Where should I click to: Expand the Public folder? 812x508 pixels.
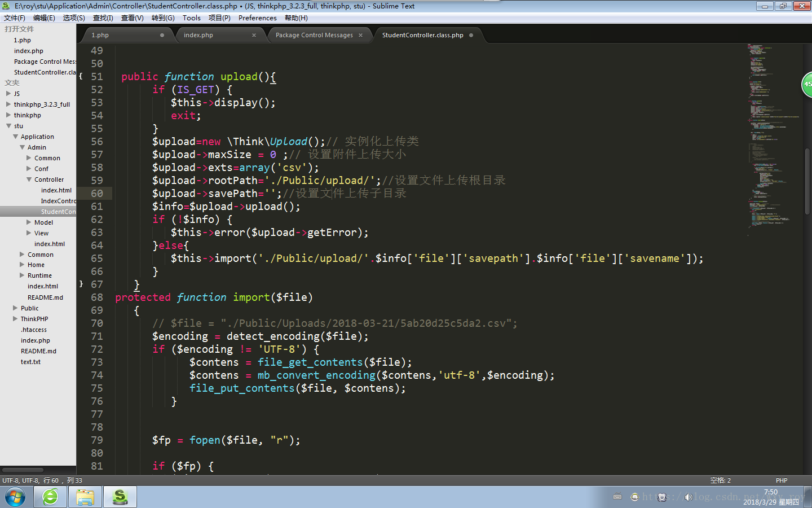point(15,308)
